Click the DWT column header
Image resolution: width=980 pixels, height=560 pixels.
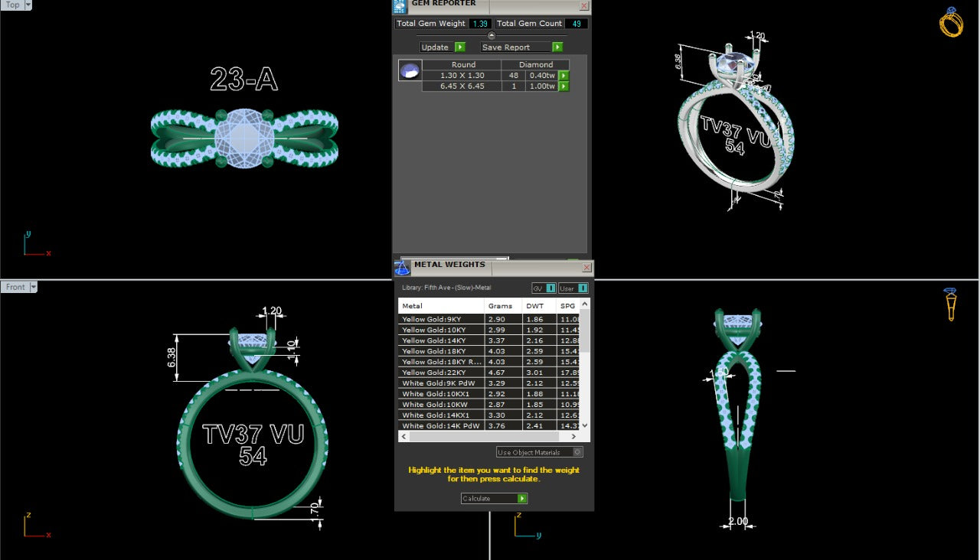[540, 306]
